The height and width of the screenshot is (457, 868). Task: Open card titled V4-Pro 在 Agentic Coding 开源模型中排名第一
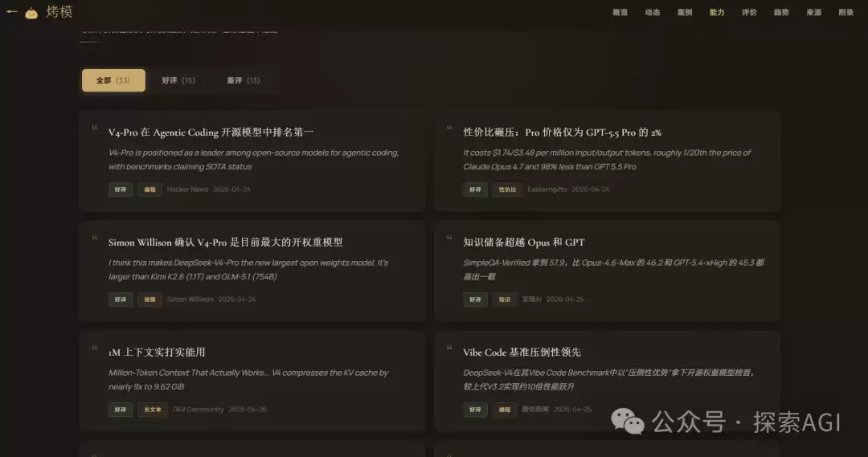pos(211,133)
